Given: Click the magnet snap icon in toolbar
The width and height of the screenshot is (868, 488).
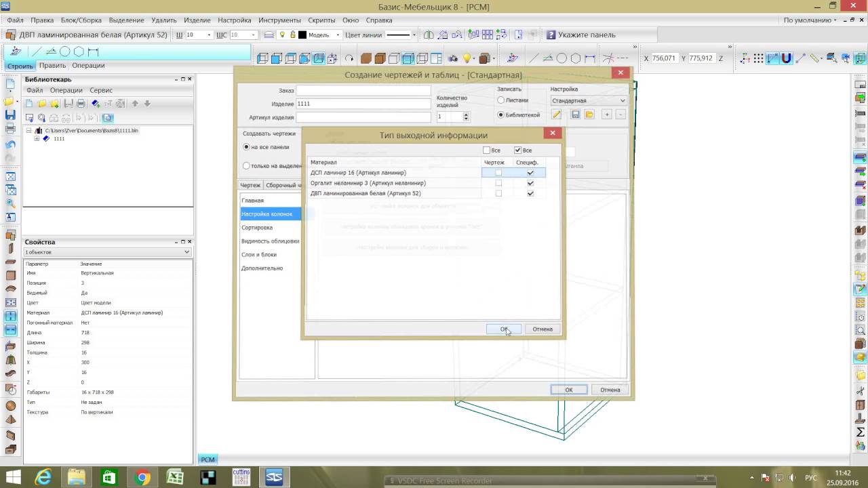Looking at the screenshot, I should coord(787,58).
